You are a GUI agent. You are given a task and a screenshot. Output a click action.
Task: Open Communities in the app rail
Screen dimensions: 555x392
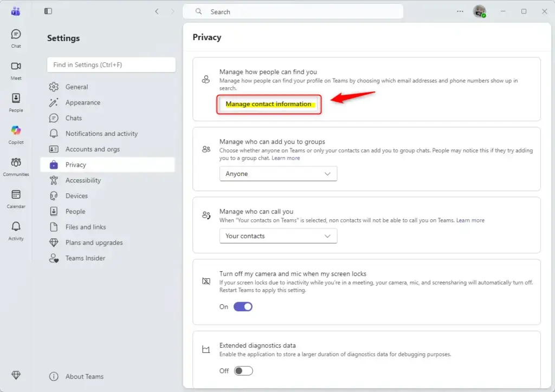16,167
